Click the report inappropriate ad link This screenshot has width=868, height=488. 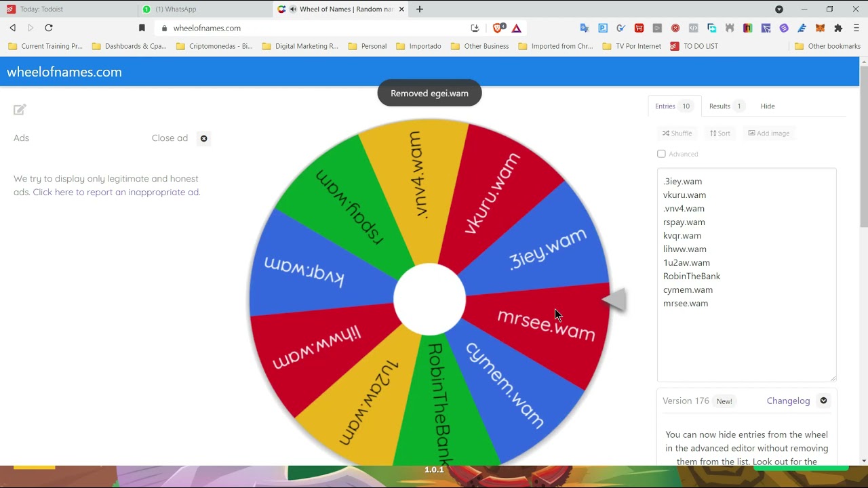117,192
